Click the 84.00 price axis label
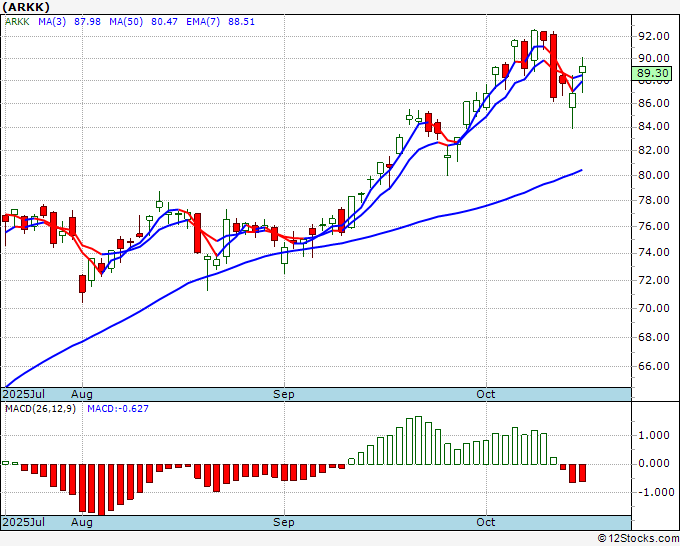This screenshot has height=546, width=680. [x=654, y=127]
